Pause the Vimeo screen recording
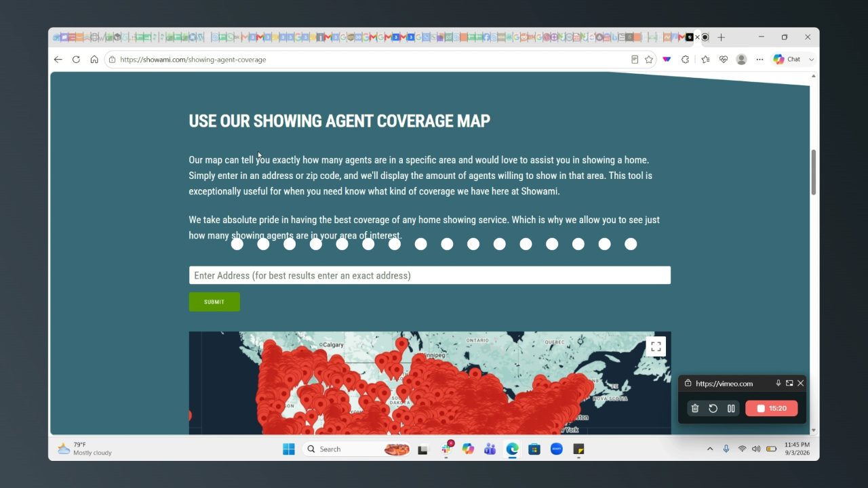Screen dimensions: 868x488 731,409
